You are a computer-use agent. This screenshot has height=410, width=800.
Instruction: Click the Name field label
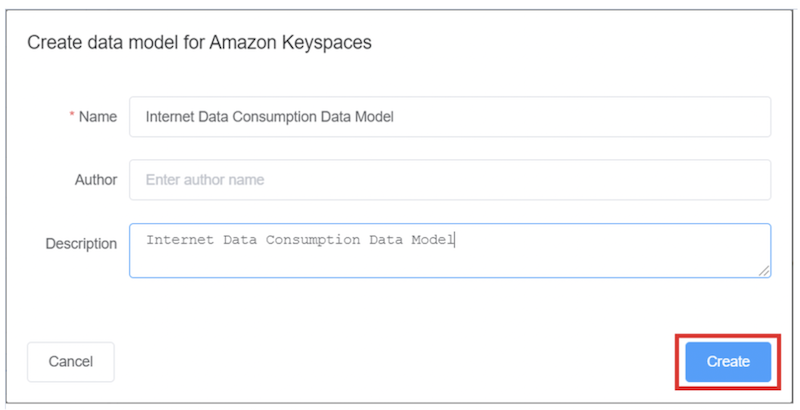pos(98,116)
